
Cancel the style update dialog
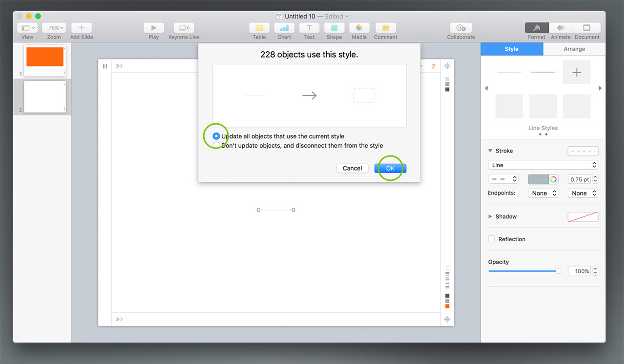click(x=352, y=168)
